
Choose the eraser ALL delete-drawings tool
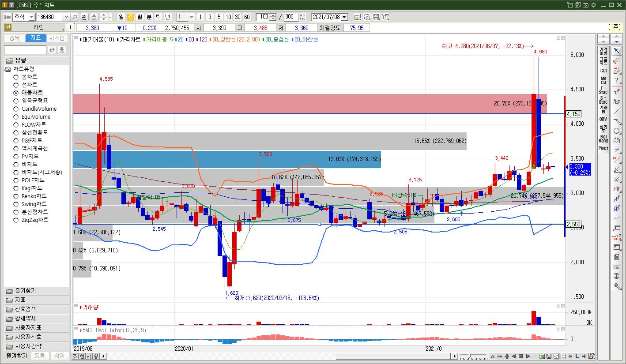point(617,71)
